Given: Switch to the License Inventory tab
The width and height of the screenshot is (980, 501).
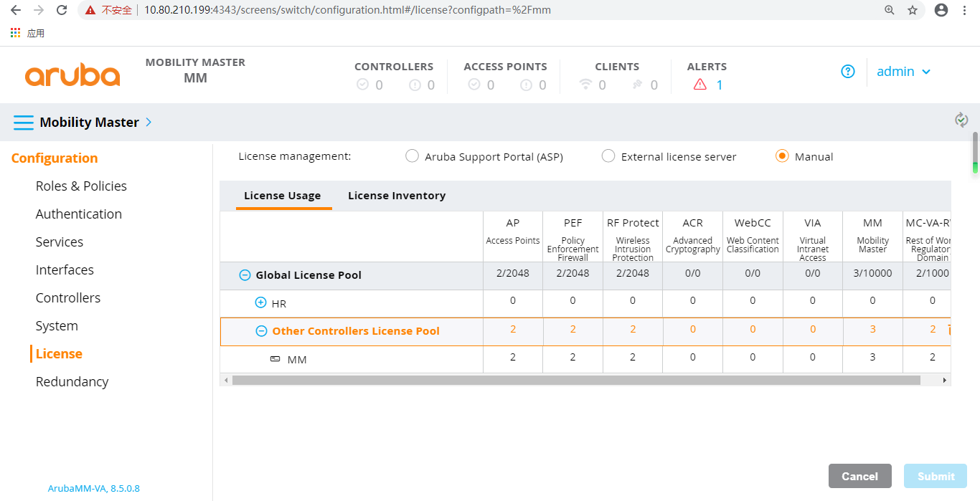Looking at the screenshot, I should coord(397,195).
